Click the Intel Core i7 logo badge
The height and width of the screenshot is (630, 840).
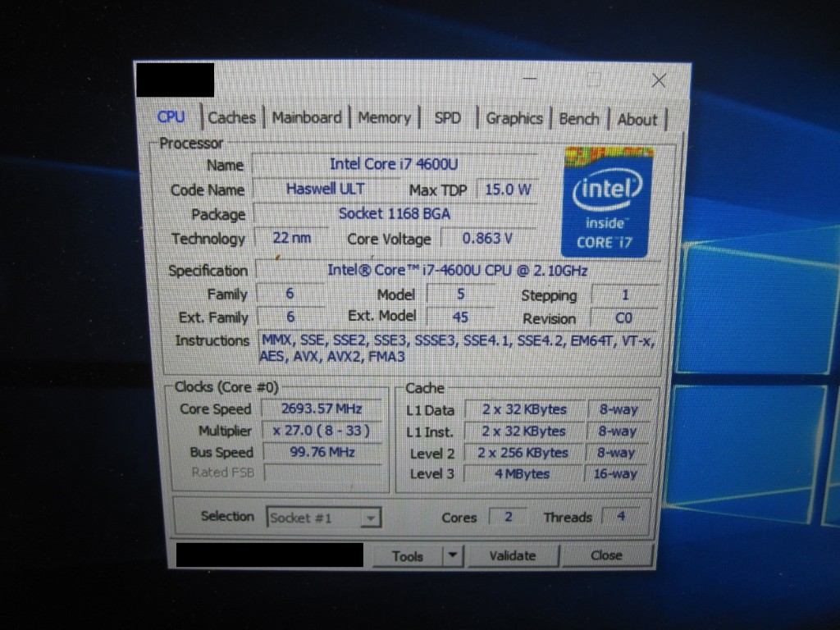[606, 202]
